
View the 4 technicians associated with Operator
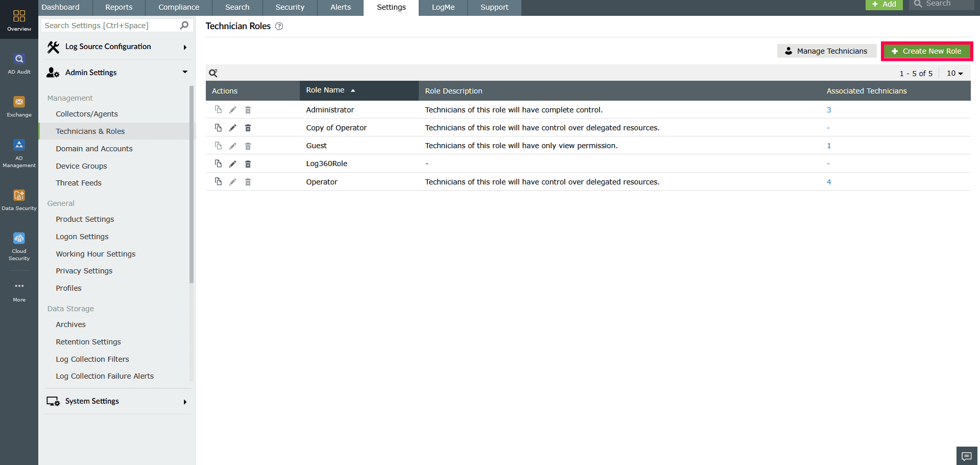pos(828,181)
